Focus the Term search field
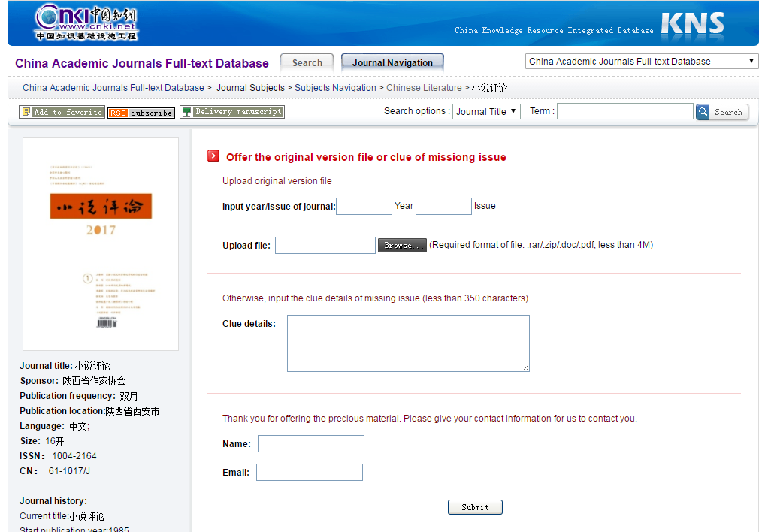This screenshot has height=532, width=768. click(x=625, y=111)
